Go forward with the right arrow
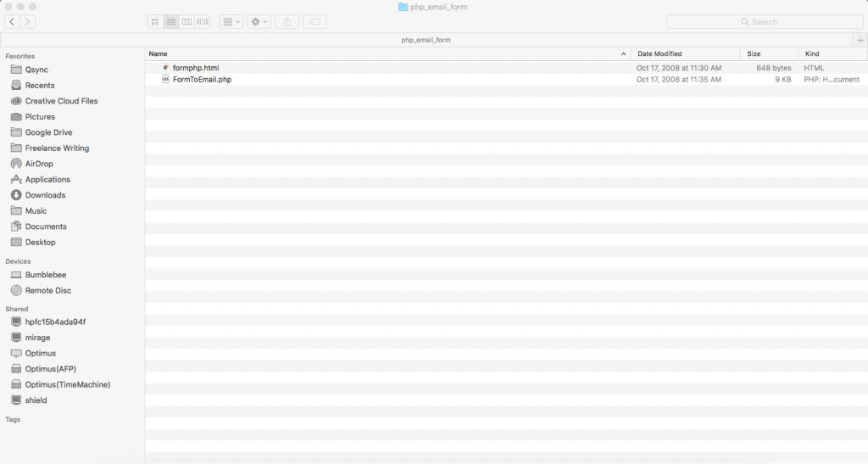Image resolution: width=868 pixels, height=464 pixels. coord(28,21)
